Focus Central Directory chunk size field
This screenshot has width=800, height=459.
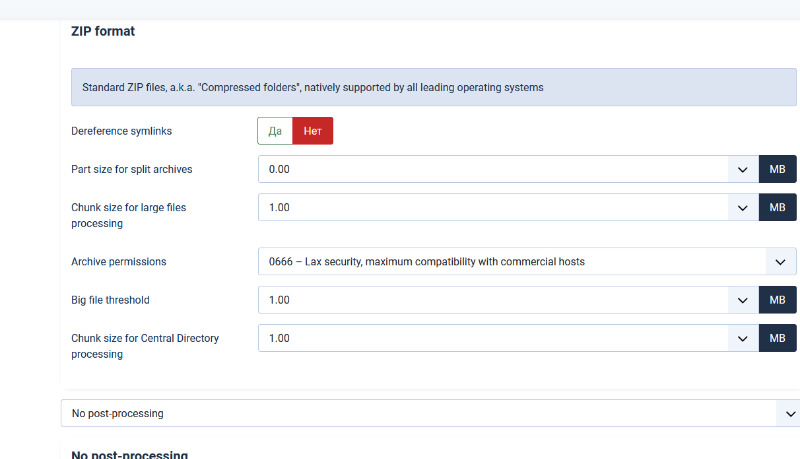493,338
